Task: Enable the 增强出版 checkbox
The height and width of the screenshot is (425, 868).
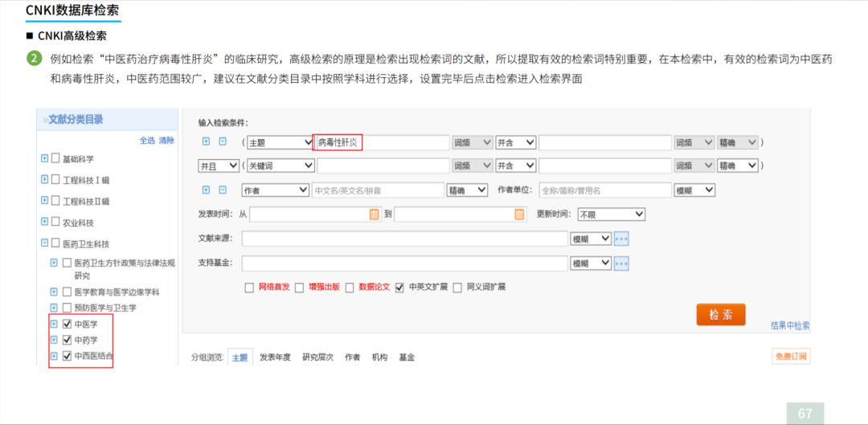Action: click(299, 288)
